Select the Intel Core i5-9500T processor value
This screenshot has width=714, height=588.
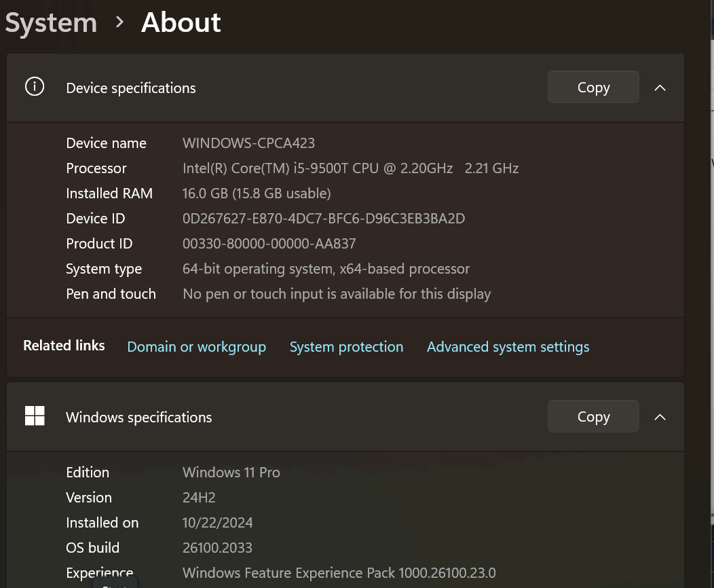point(351,168)
